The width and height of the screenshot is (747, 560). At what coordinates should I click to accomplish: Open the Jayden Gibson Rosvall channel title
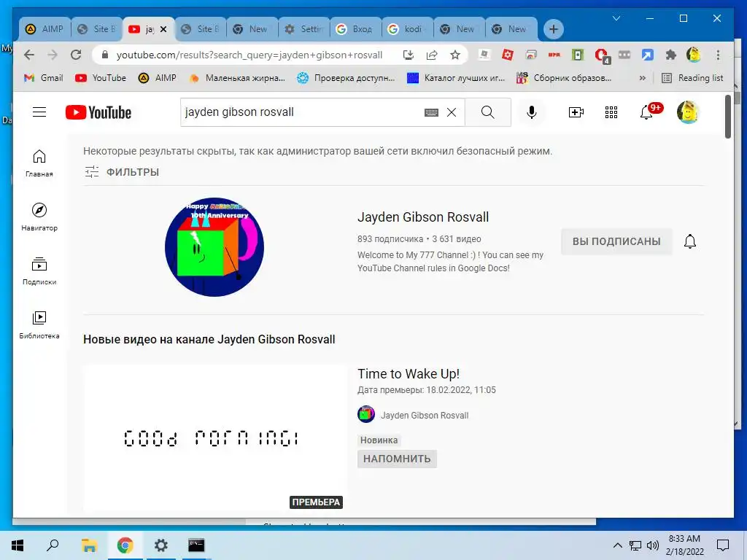423,217
